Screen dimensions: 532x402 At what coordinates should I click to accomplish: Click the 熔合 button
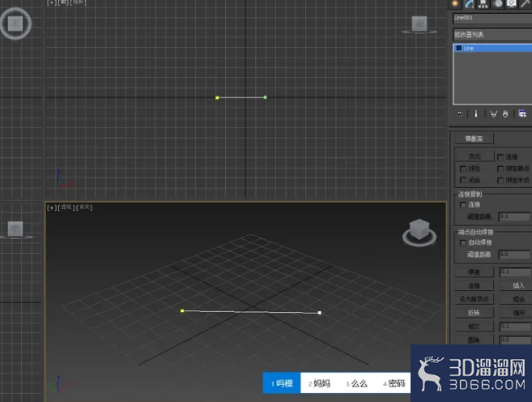(516, 299)
